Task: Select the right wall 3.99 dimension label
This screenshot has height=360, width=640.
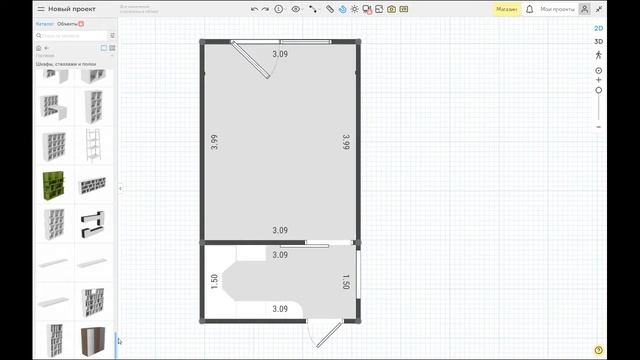Action: [346, 142]
